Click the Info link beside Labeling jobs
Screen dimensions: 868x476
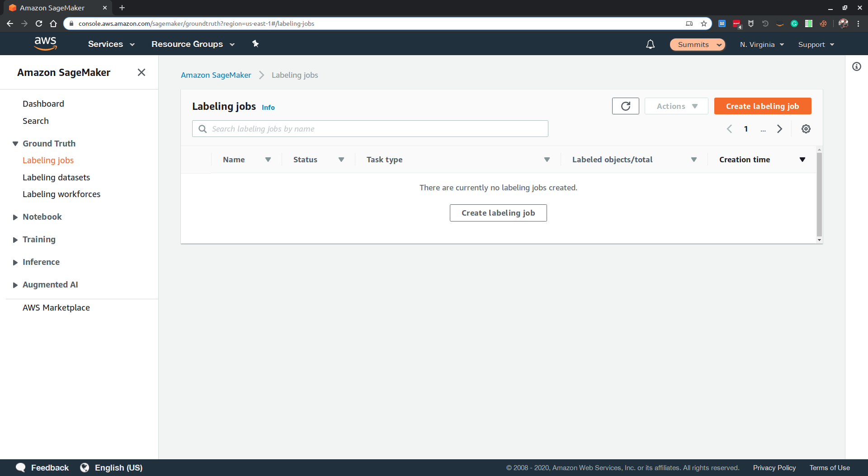[x=268, y=107]
